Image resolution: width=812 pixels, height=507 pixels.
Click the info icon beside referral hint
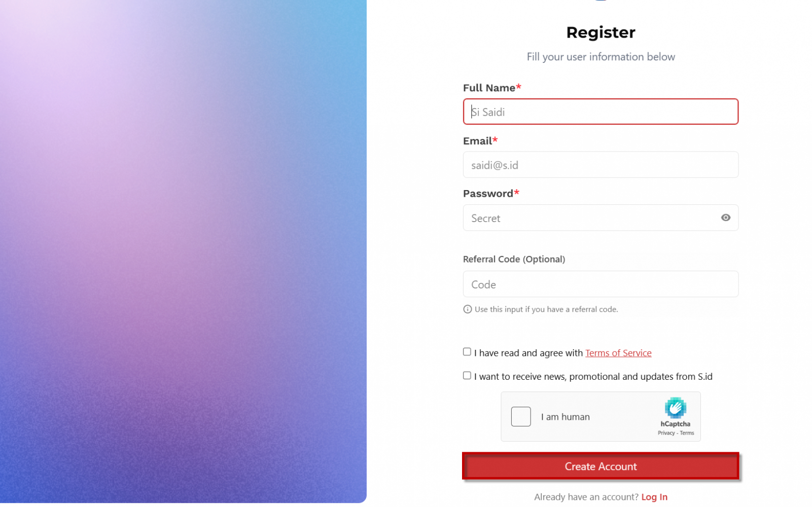467,309
